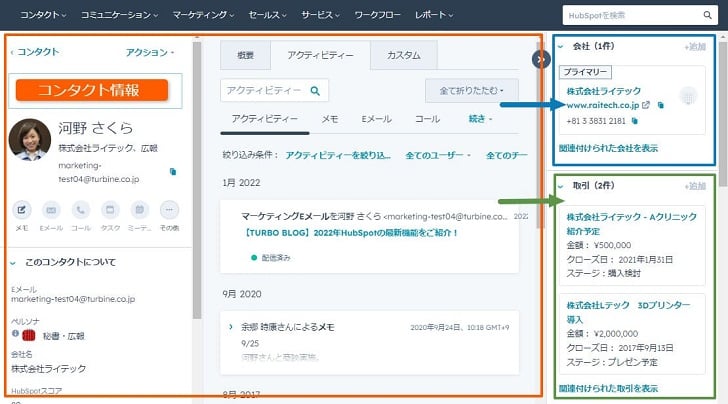Open the マーケティング navigation menu
The width and height of the screenshot is (728, 404).
coord(203,15)
